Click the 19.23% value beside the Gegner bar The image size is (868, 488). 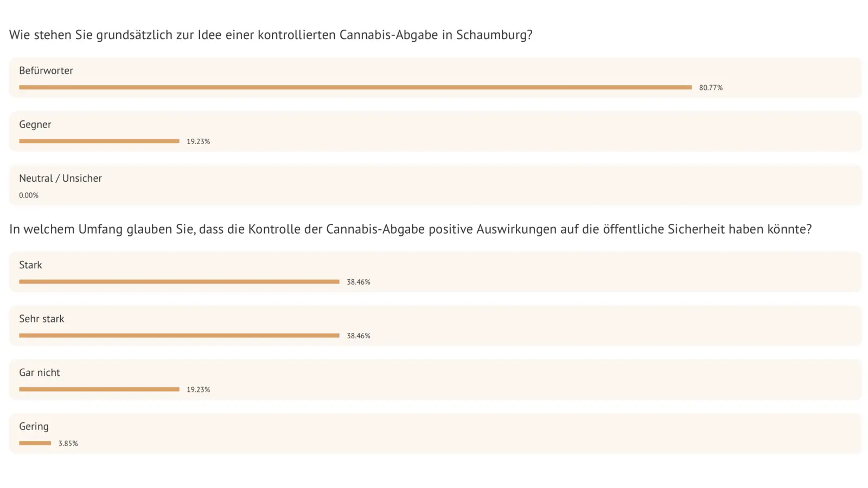198,142
